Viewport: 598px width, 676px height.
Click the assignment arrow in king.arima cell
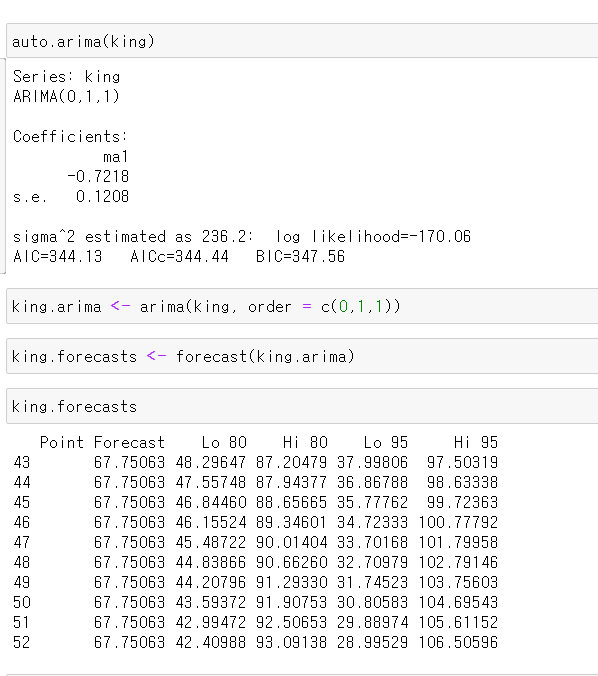tap(120, 306)
